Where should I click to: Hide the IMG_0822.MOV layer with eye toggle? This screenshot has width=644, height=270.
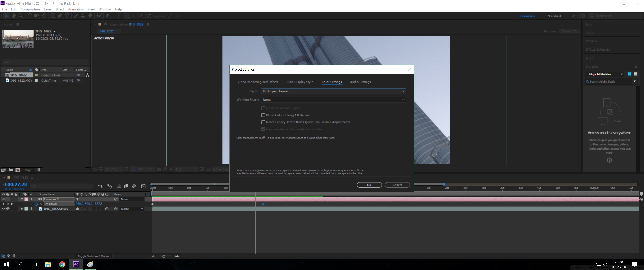(4, 209)
